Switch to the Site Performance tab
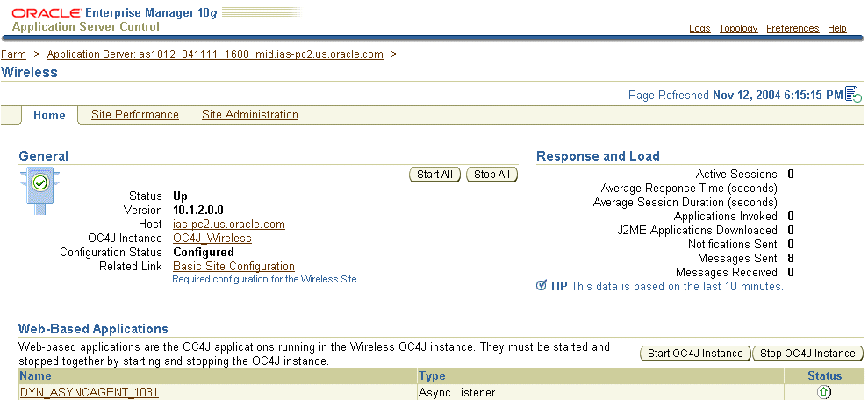Screen dimensions: 868x400 point(135,115)
